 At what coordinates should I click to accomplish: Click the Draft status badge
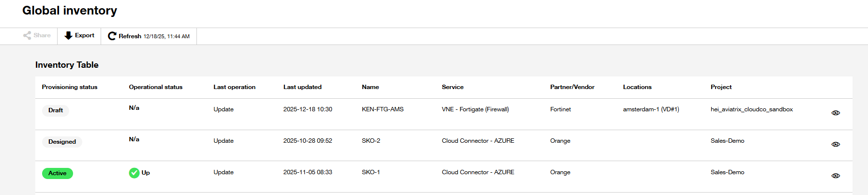pyautogui.click(x=56, y=110)
